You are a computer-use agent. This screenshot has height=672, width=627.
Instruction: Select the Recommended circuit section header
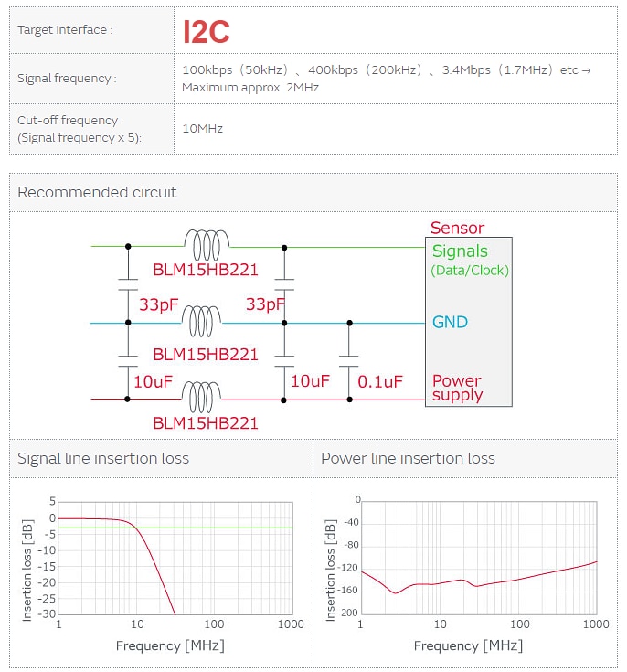(97, 192)
